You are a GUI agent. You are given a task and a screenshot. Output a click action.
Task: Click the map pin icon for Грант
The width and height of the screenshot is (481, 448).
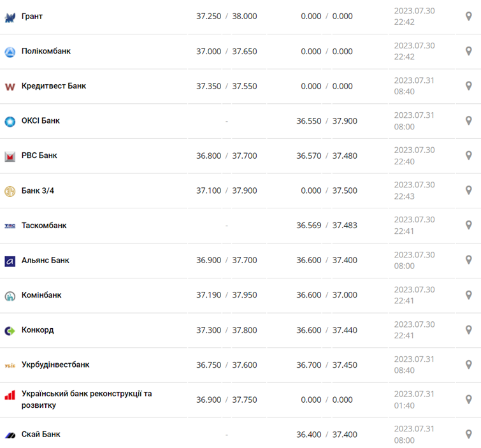tap(468, 16)
